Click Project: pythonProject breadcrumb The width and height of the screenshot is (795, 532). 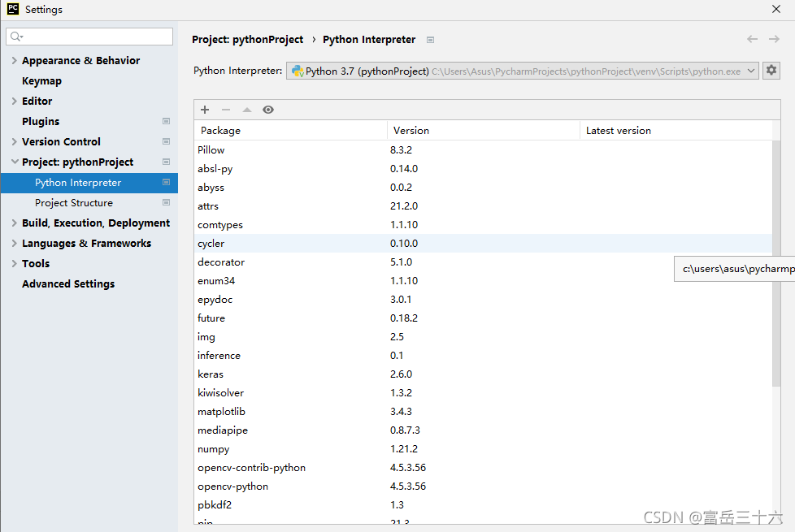pyautogui.click(x=247, y=40)
